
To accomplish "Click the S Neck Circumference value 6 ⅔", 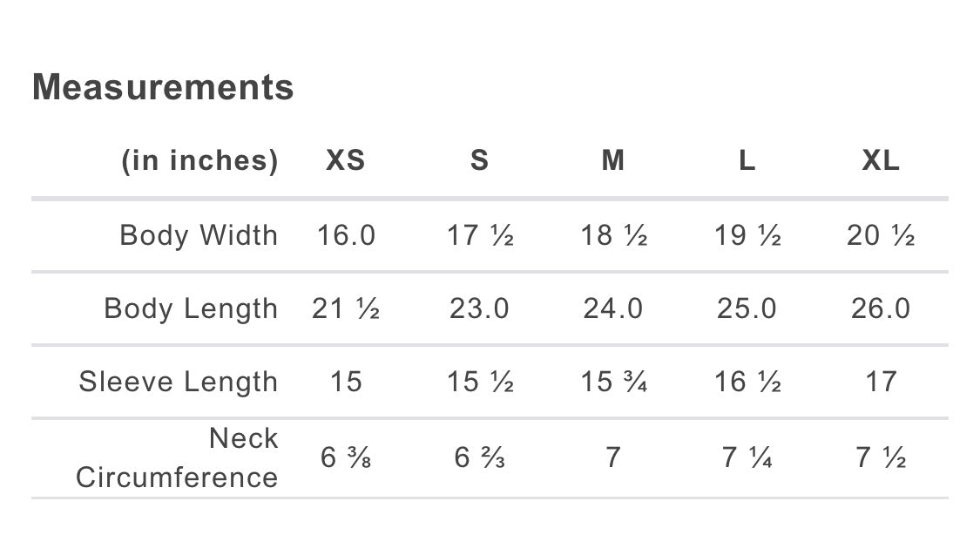I will coord(479,457).
